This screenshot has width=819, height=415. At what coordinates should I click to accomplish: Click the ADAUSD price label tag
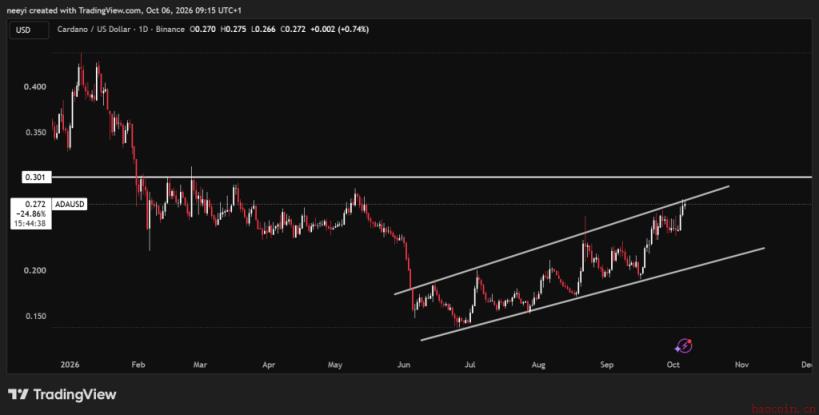pos(69,205)
